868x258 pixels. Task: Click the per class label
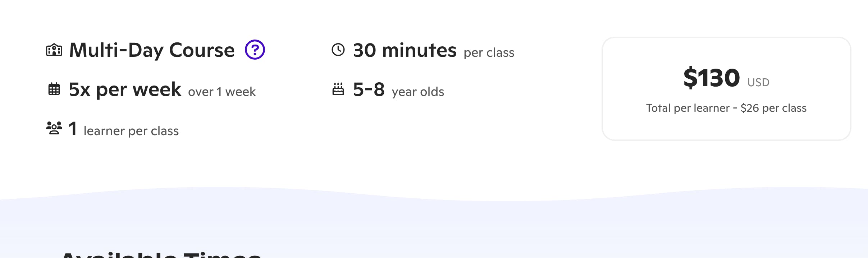(489, 53)
